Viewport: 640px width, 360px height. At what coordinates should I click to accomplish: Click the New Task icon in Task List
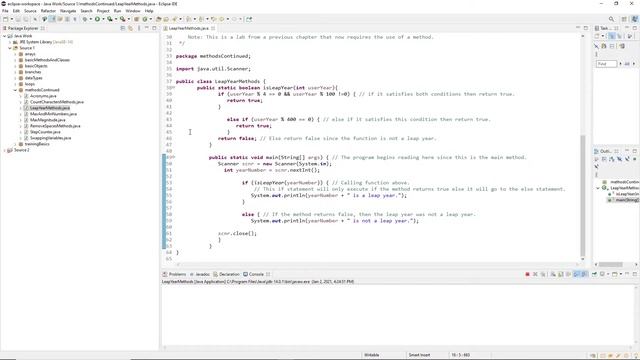tap(597, 36)
